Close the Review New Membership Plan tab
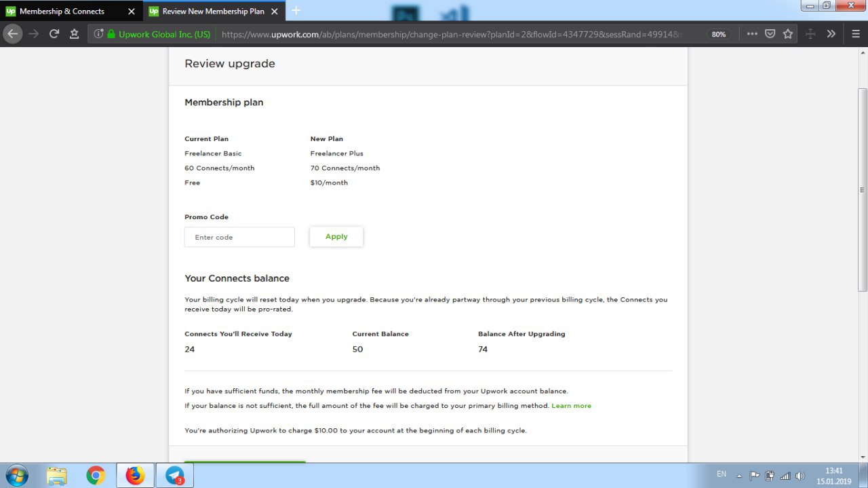868x488 pixels. pyautogui.click(x=274, y=12)
